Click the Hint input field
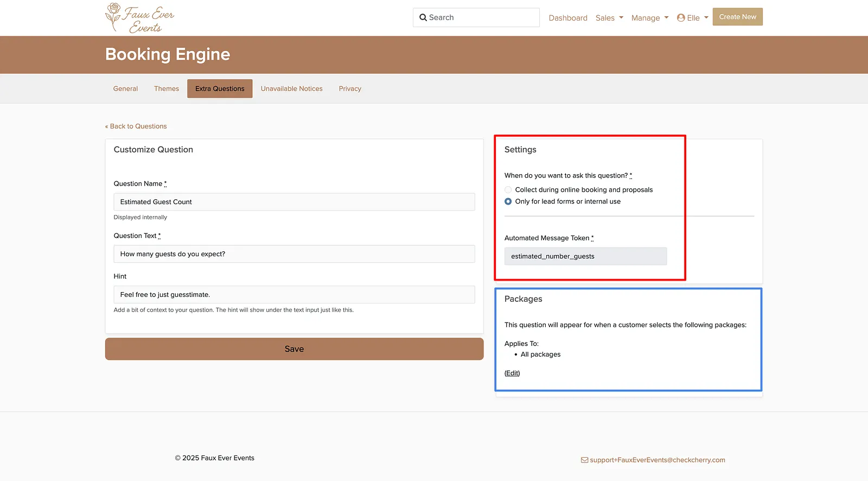Screen dimensions: 868x481 click(294, 295)
